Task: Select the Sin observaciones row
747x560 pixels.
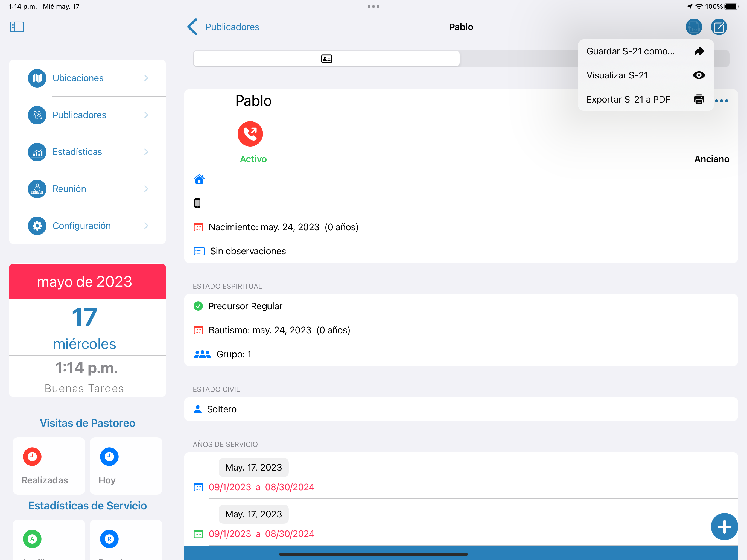Action: click(461, 251)
